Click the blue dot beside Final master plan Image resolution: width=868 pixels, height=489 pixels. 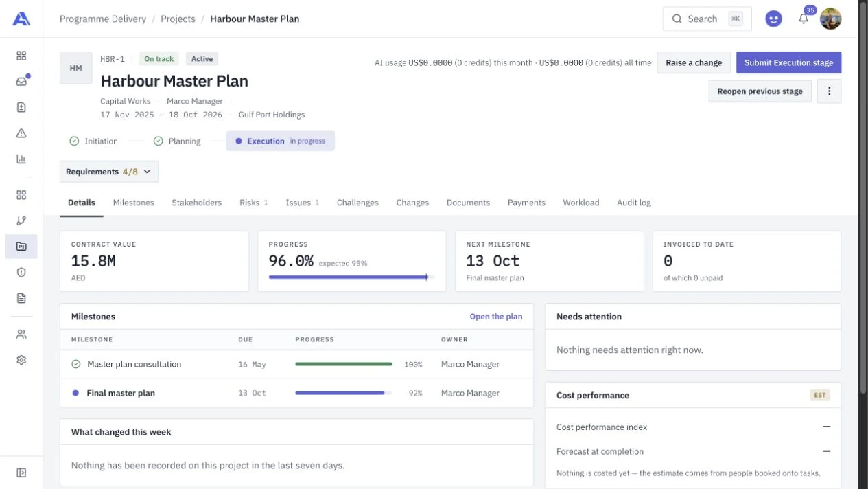[75, 393]
